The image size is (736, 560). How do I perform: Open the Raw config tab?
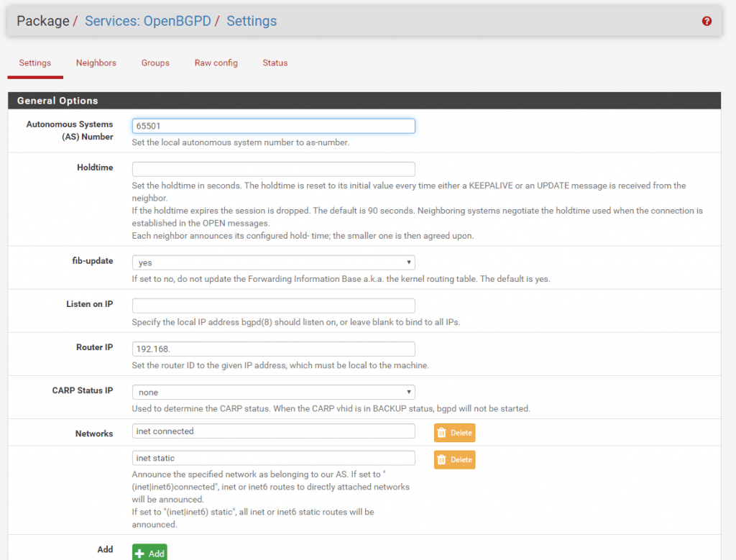point(216,63)
